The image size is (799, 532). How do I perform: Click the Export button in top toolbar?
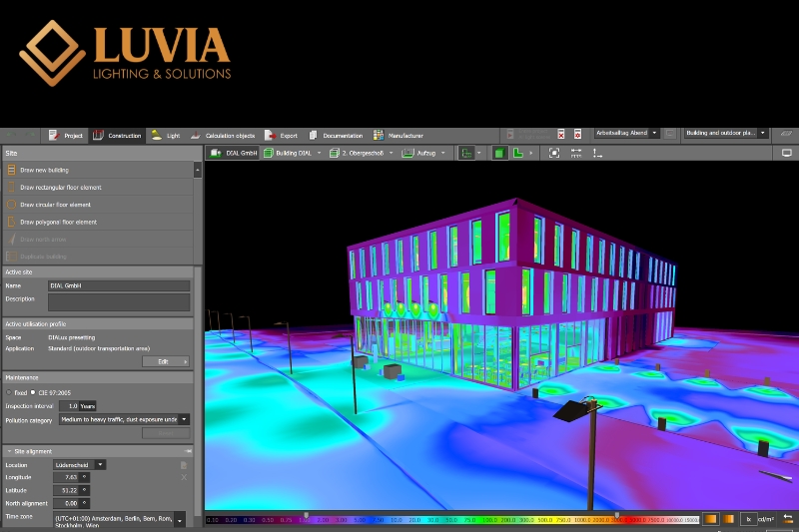[x=282, y=135]
